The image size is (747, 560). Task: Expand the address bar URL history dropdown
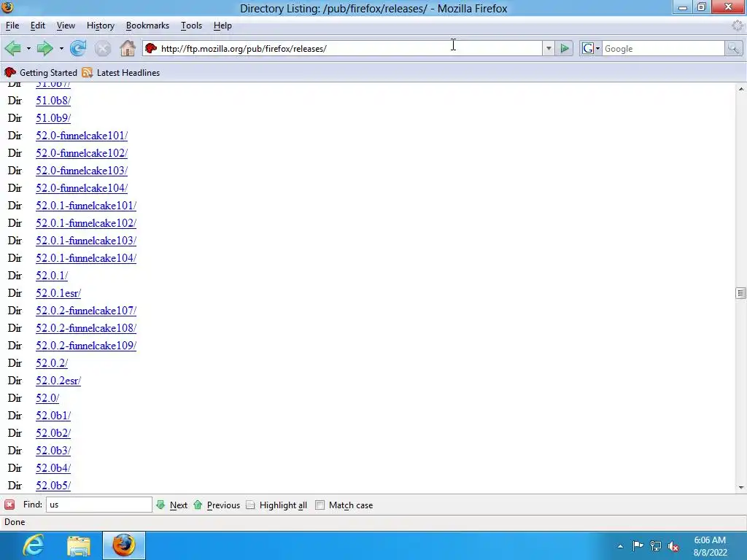[549, 48]
